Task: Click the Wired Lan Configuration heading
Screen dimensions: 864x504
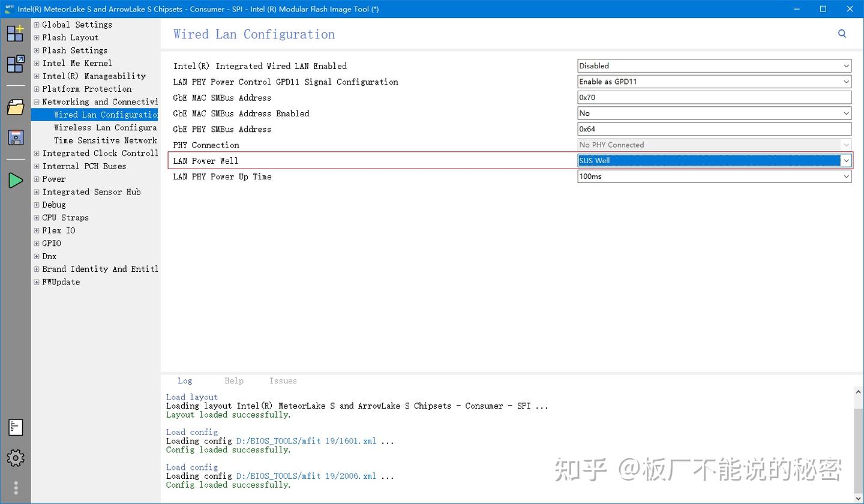Action: point(254,34)
